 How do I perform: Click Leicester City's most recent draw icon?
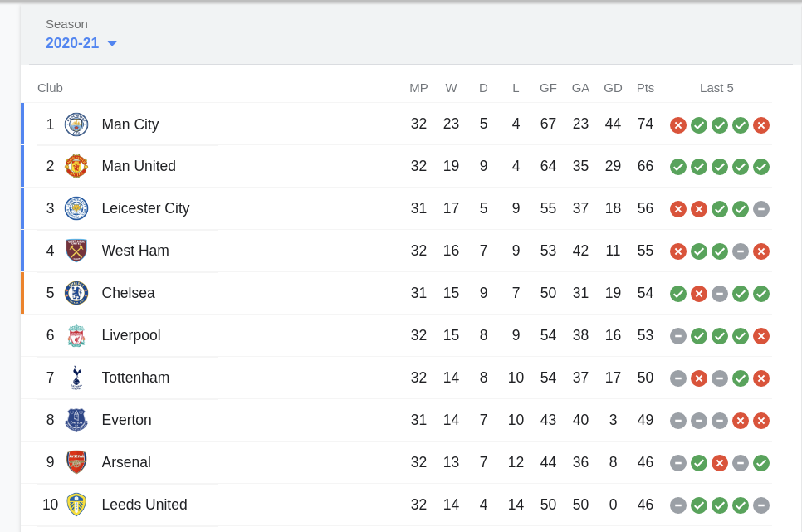[x=761, y=209]
